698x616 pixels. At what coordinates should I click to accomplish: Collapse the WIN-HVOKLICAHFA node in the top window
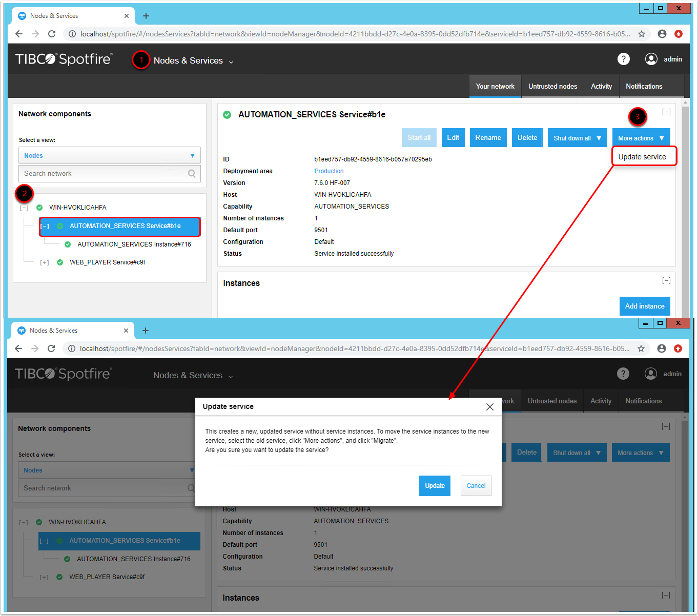click(24, 208)
